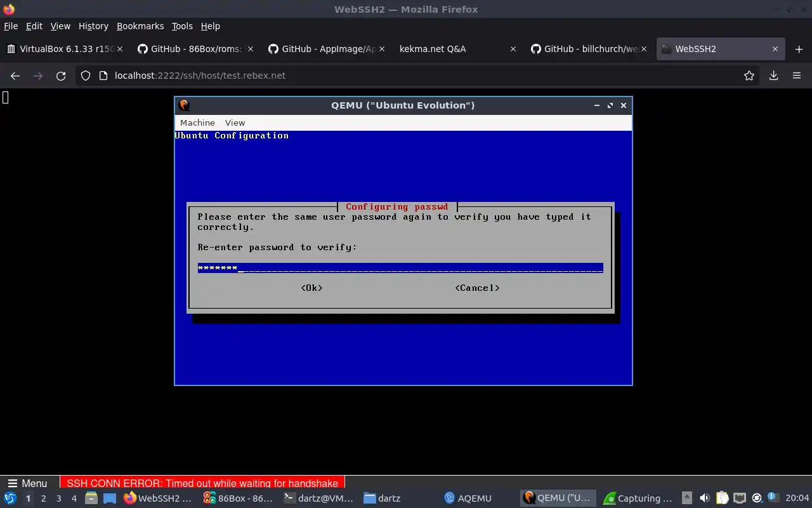Reload the current page
812x508 pixels.
point(61,76)
